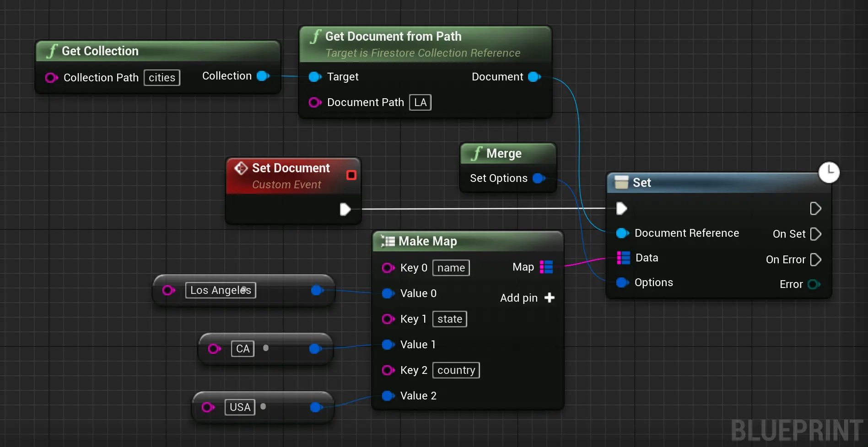Click the output pin on Los Angeles node
868x447 pixels.
tap(317, 290)
